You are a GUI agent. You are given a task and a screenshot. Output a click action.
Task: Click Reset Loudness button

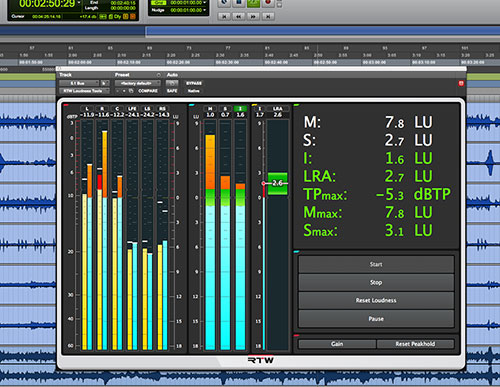pos(376,300)
